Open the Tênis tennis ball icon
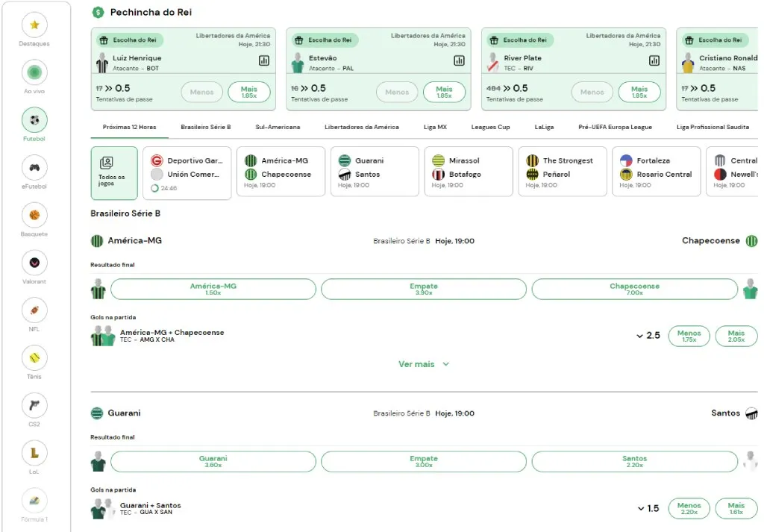This screenshot has width=764, height=532. click(x=34, y=357)
